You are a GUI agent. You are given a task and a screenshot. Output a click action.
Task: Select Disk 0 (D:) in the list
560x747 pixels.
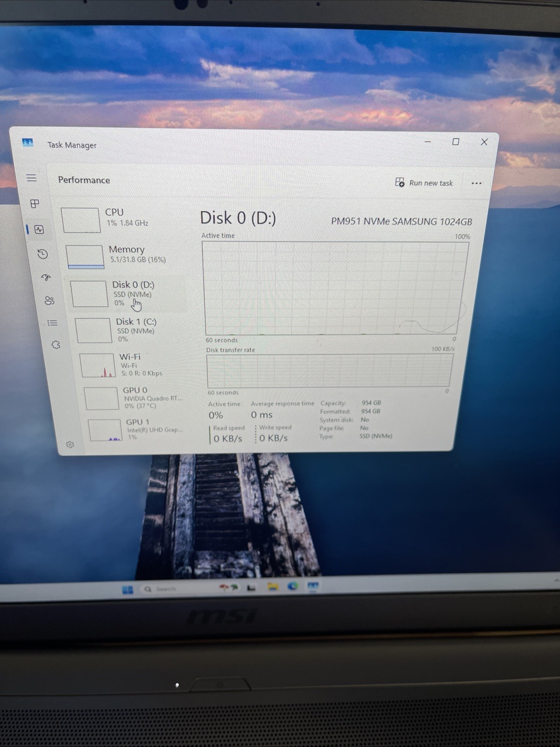pyautogui.click(x=128, y=293)
